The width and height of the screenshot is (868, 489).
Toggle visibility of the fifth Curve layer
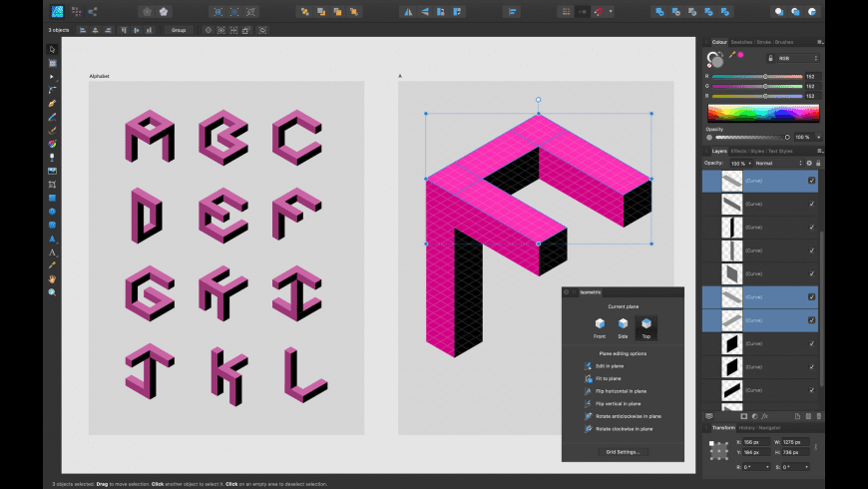tap(811, 273)
